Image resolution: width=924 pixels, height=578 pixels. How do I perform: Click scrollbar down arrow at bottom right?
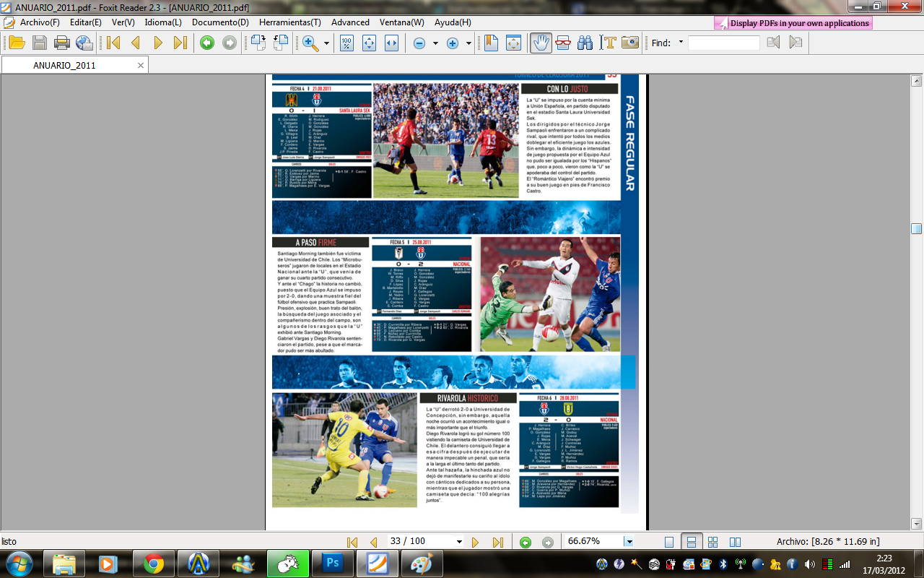coord(916,524)
